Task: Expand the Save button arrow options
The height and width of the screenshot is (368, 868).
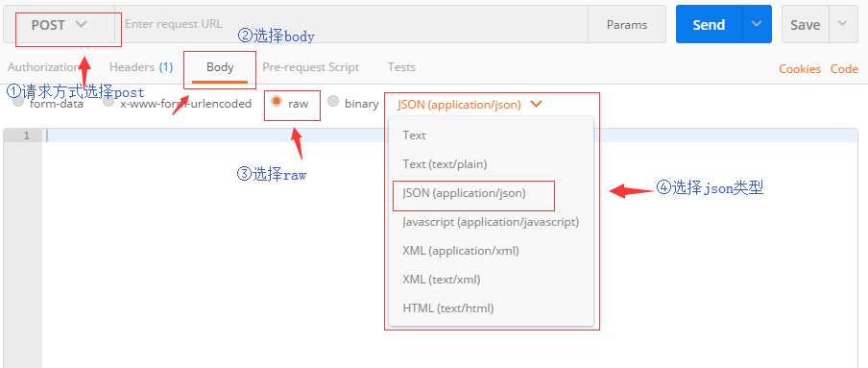Action: (x=842, y=24)
